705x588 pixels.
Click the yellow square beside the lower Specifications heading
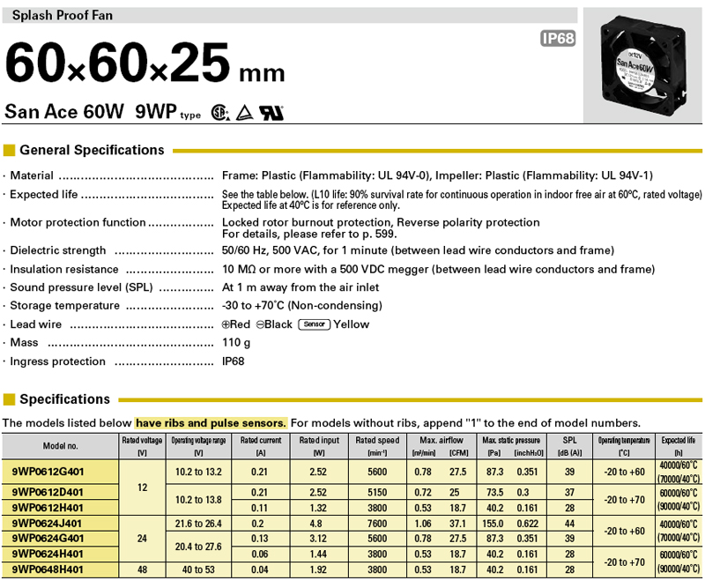coord(10,399)
